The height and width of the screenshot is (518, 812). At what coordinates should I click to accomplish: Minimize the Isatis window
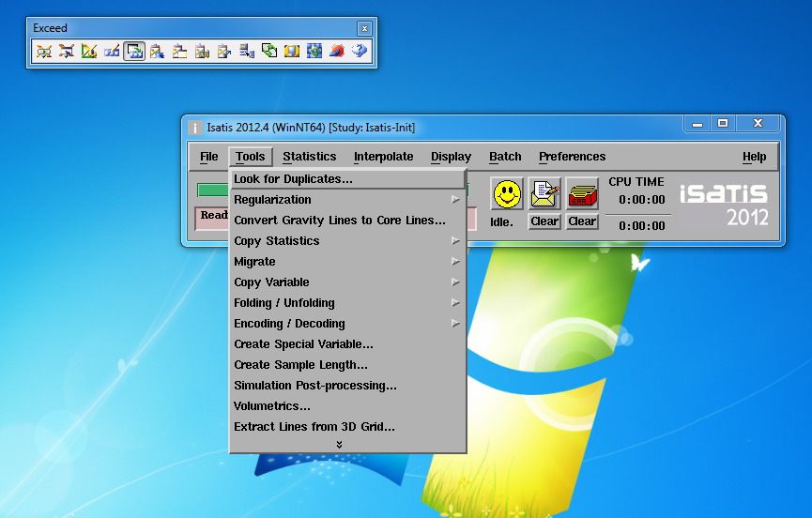coord(697,123)
